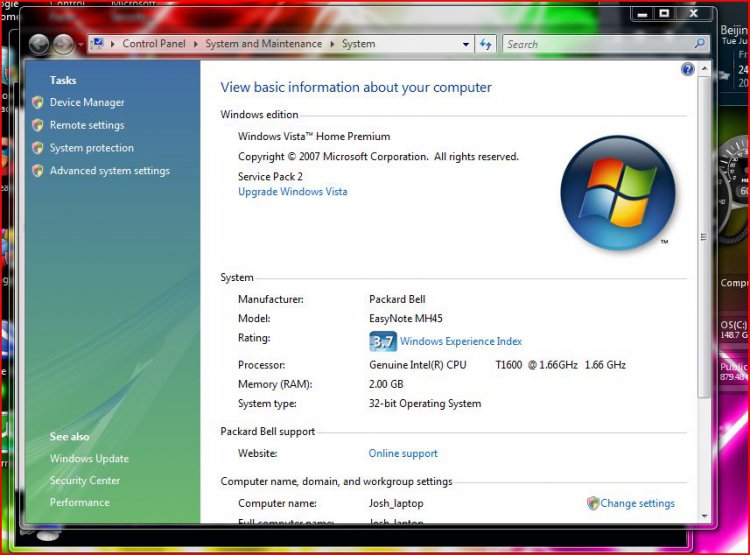Image resolution: width=750 pixels, height=555 pixels.
Task: Click shield icon beside Advanced system settings
Action: point(38,171)
